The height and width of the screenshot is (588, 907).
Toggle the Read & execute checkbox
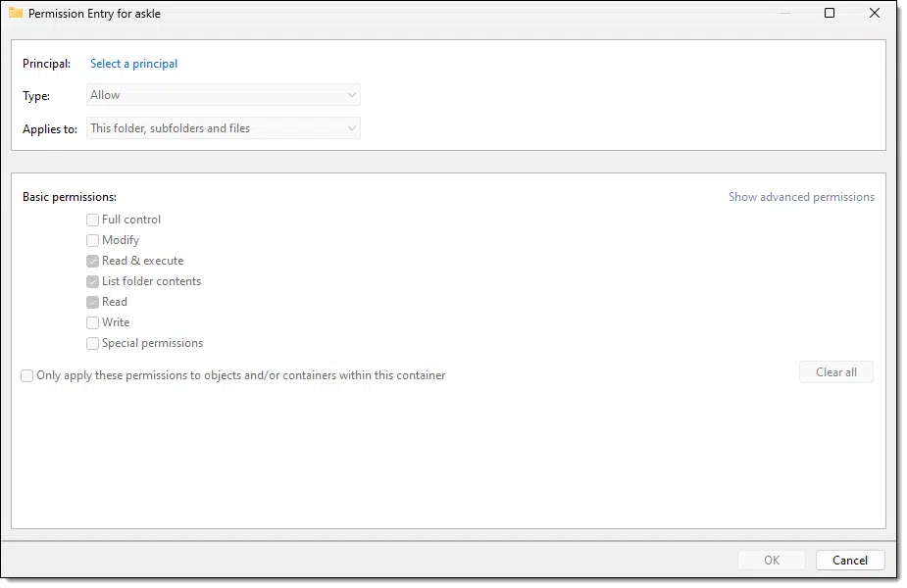(x=92, y=262)
